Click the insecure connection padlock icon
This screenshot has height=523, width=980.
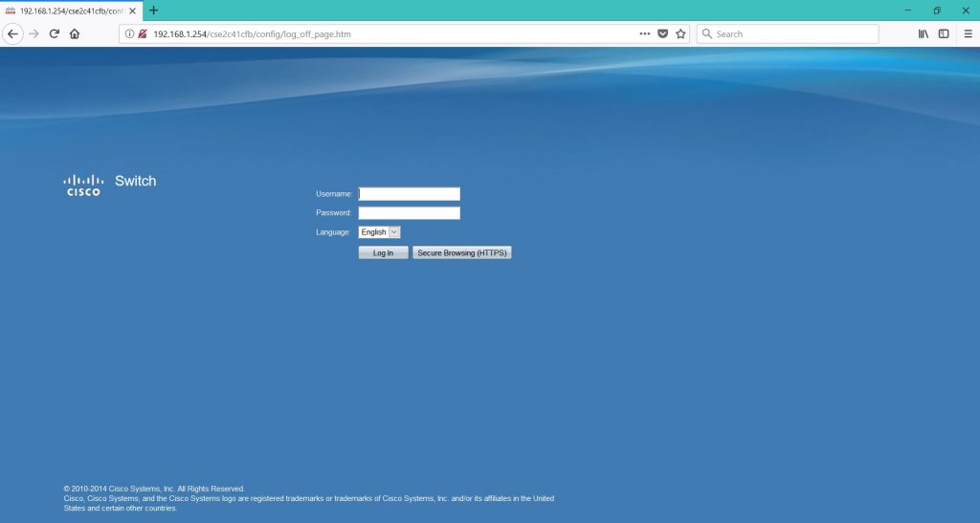[143, 33]
